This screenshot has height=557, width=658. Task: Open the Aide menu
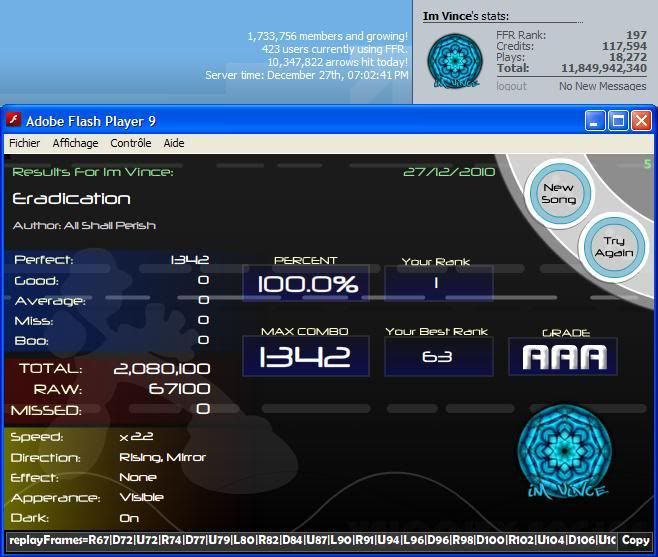tap(174, 143)
